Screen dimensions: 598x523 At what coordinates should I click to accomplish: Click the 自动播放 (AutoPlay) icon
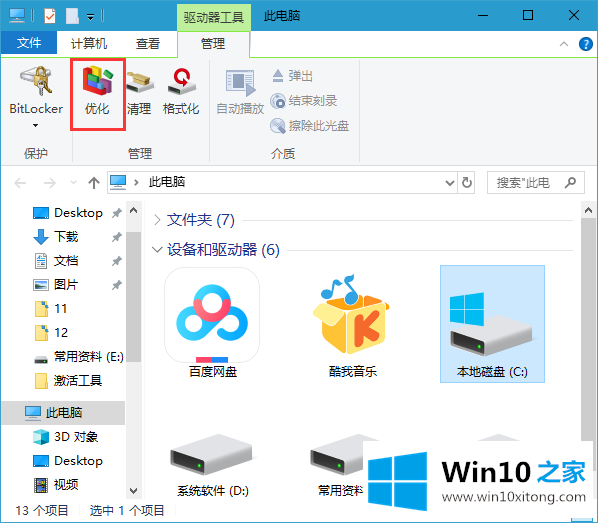pyautogui.click(x=240, y=92)
